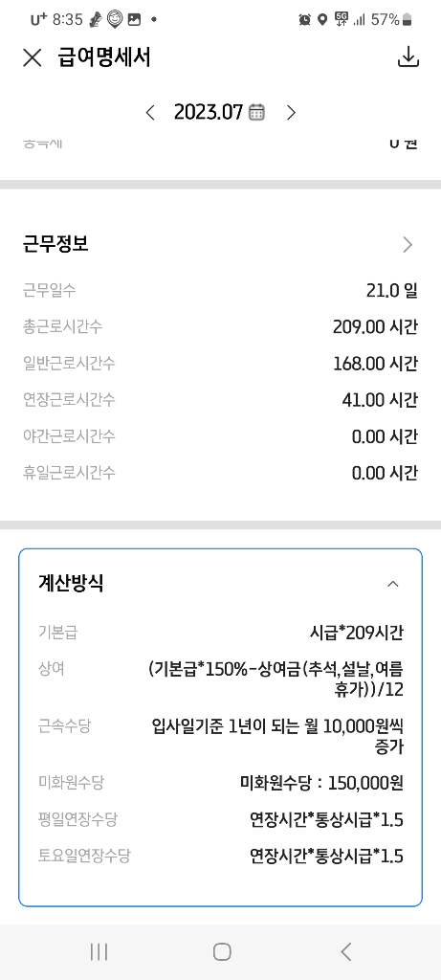Collapse the 계산방식 section chevron
This screenshot has height=980, width=441.
tap(392, 584)
